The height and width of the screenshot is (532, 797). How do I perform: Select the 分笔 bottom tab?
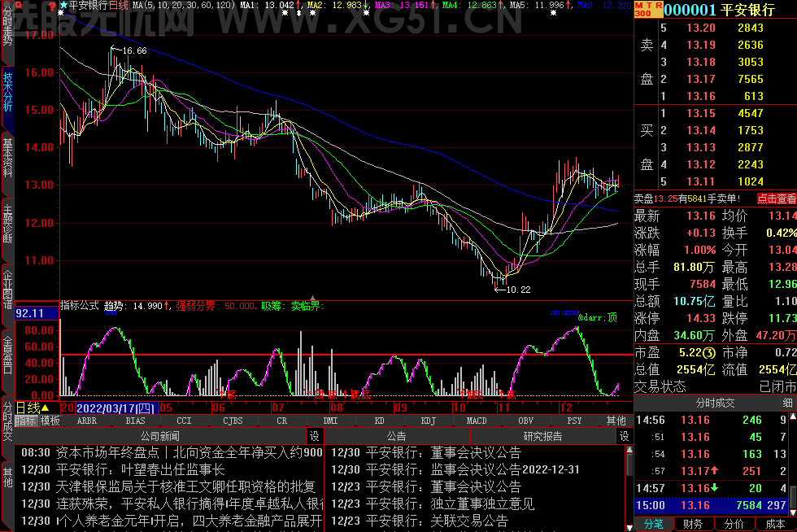pos(654,524)
